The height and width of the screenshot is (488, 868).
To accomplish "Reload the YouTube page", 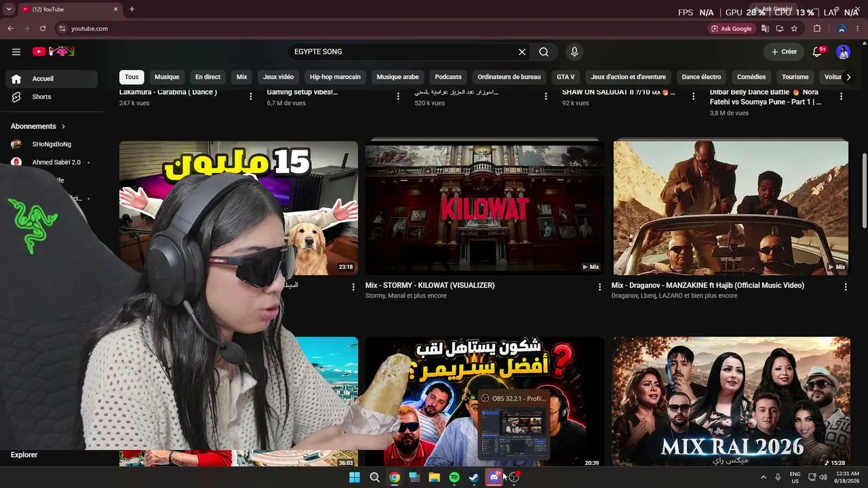I will click(43, 28).
